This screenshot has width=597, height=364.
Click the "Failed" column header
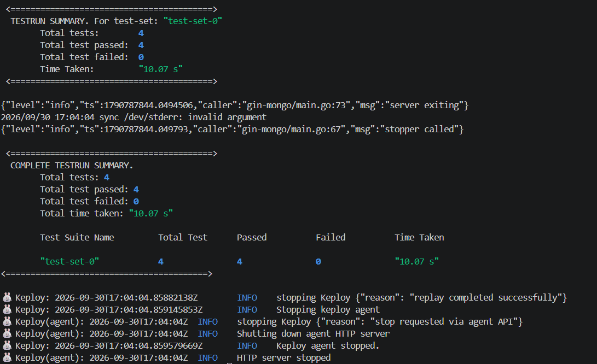coord(331,237)
